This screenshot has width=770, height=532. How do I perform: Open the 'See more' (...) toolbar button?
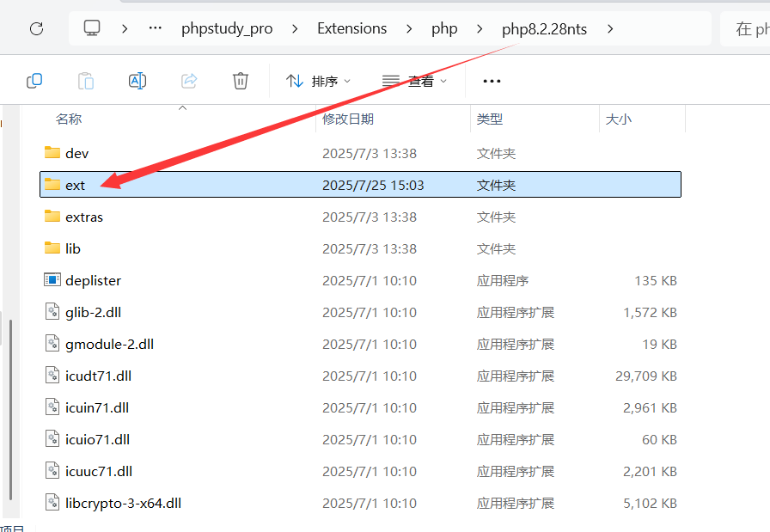(491, 80)
